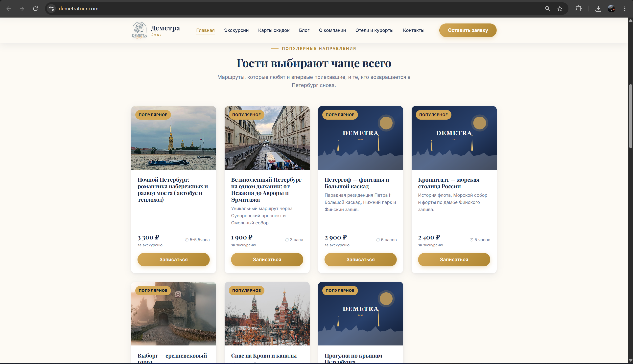The height and width of the screenshot is (364, 633).
Task: Open the Великолепный Петербург canal photo
Action: [267, 138]
